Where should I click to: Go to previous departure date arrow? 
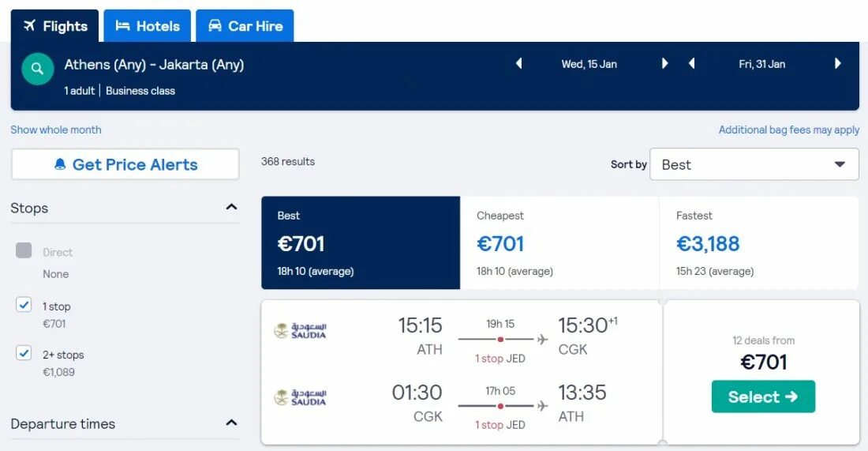coord(518,64)
